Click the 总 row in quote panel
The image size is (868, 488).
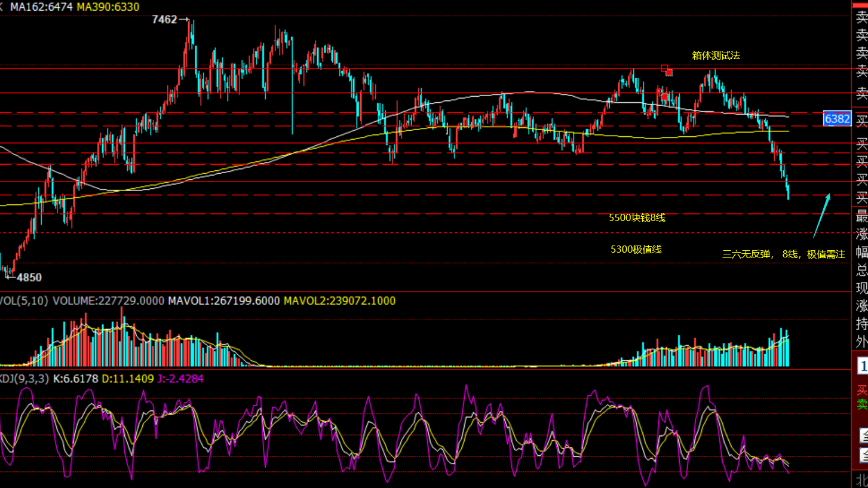[861, 270]
